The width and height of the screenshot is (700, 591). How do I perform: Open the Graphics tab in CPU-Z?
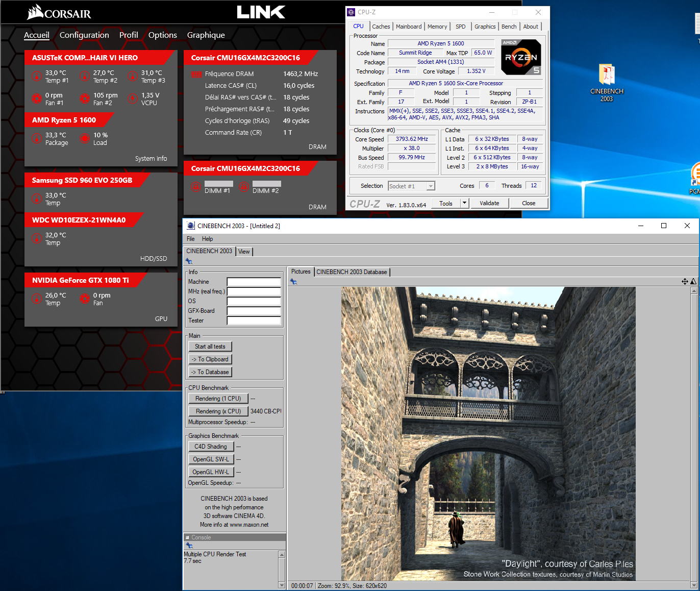pos(485,27)
